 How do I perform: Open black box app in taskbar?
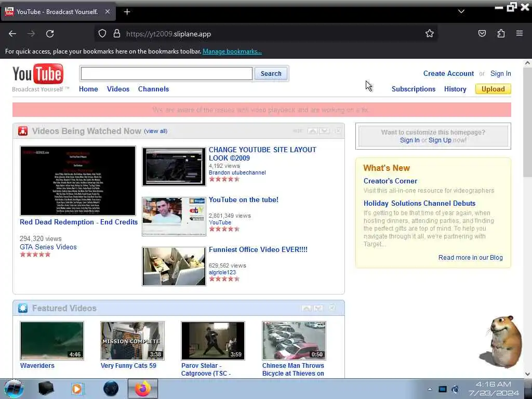point(46,389)
